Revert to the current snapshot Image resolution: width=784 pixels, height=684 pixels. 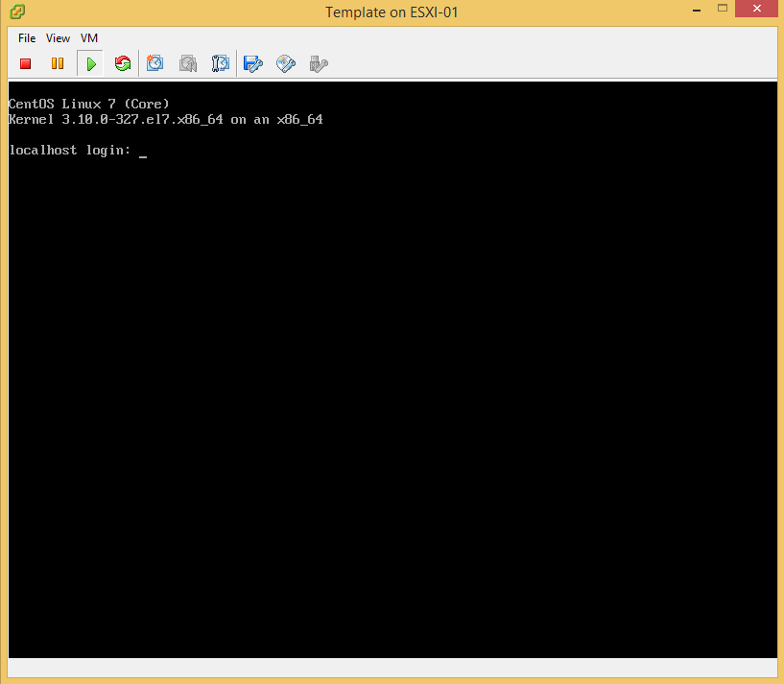click(188, 64)
